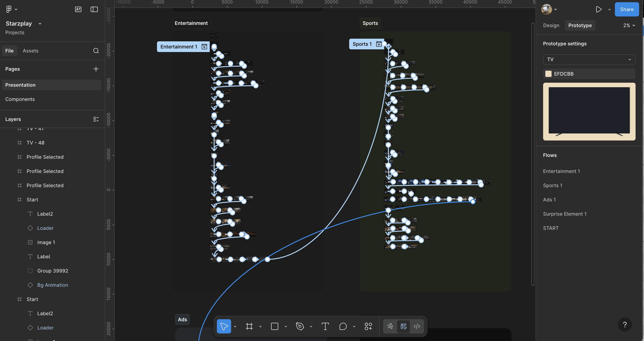Toggle the sidebar panel layout icon

(x=94, y=10)
